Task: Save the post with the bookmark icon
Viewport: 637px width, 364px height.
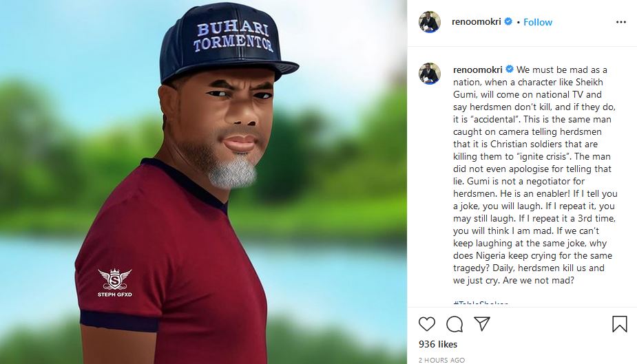Action: [x=619, y=324]
